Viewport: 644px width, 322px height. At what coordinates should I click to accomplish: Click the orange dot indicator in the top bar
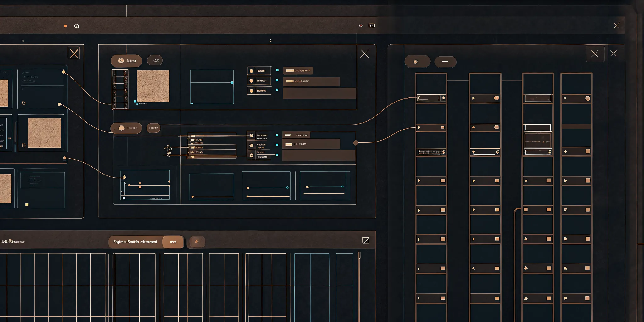tap(65, 26)
